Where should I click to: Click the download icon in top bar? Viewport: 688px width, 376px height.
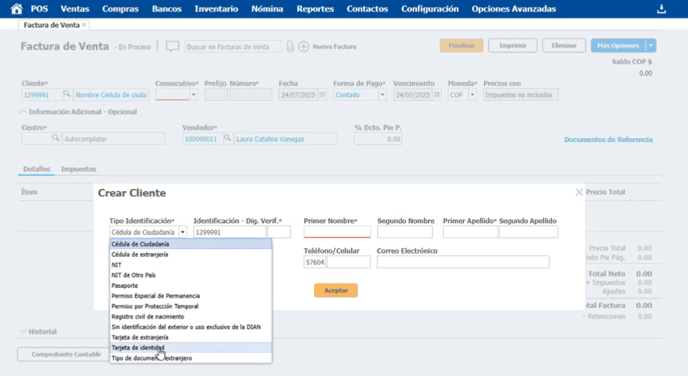[x=661, y=9]
